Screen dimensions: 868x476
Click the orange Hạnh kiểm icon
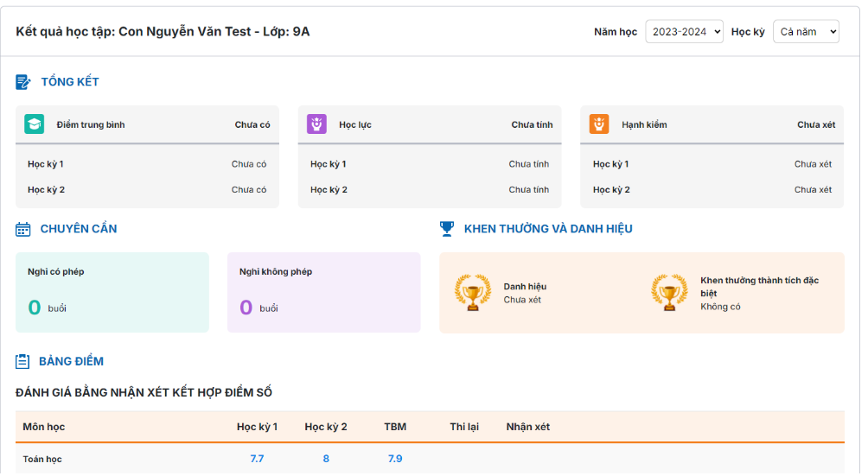pos(599,124)
